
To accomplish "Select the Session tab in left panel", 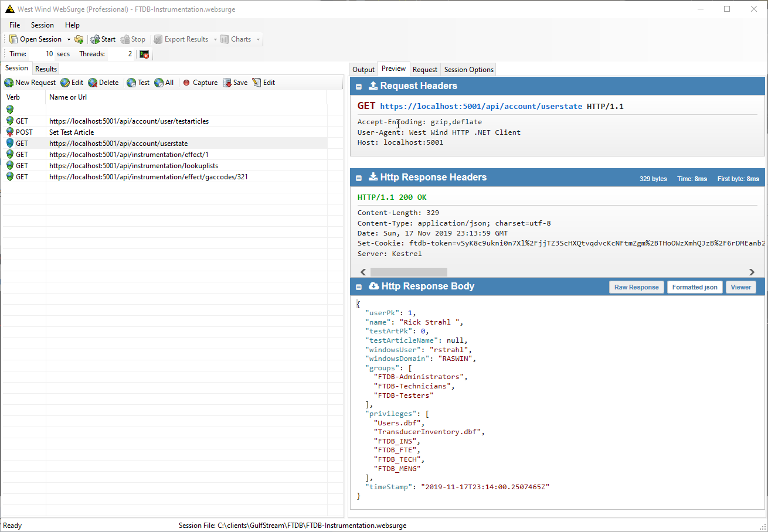I will pyautogui.click(x=16, y=68).
